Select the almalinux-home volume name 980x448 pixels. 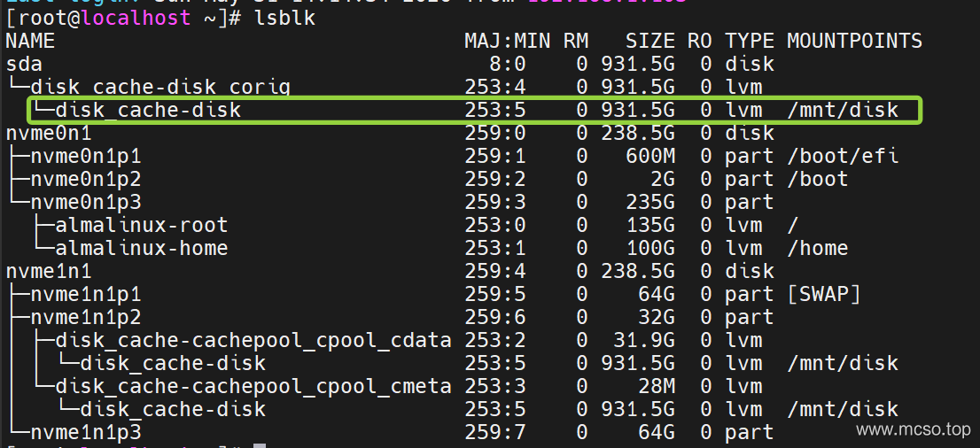(141, 248)
